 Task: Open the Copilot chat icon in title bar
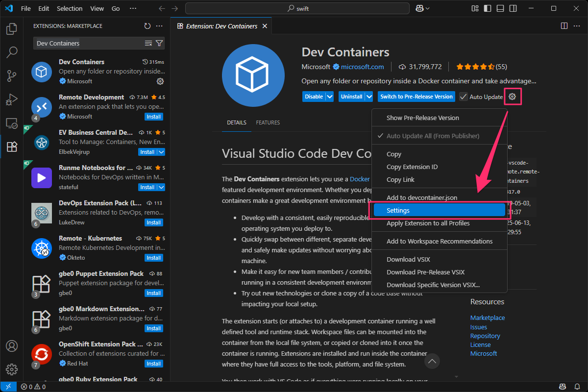(x=420, y=8)
